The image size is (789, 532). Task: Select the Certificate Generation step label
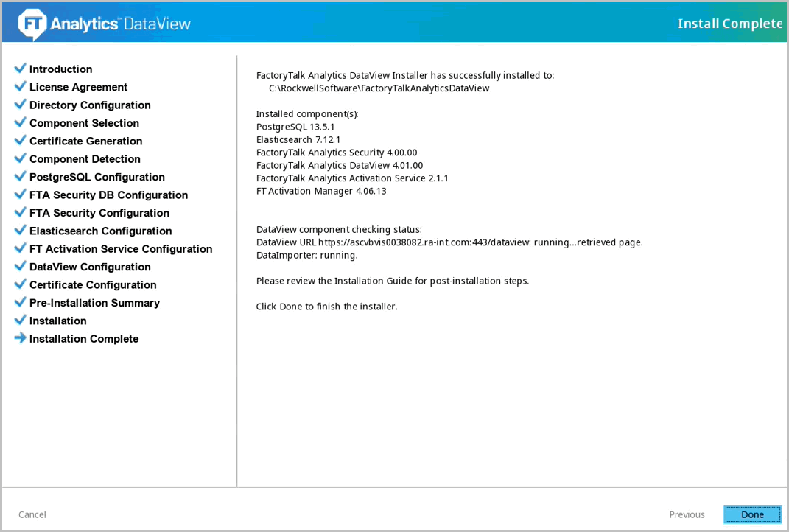pyautogui.click(x=86, y=141)
